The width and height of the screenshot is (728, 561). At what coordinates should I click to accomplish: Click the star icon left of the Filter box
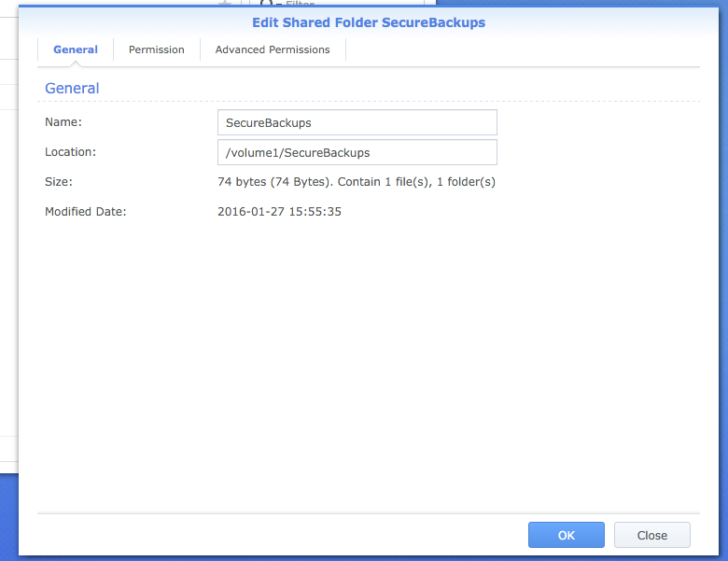224,5
